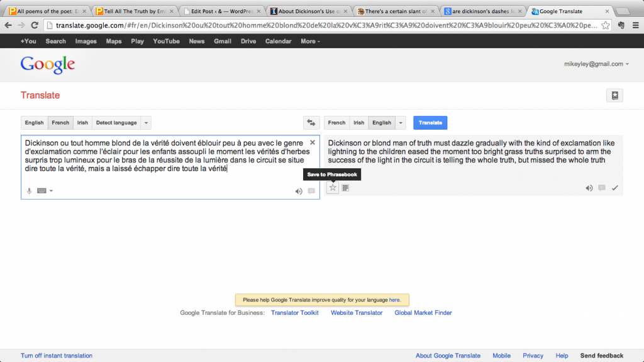Click +You in Google bar
Screen dimensions: 644x362
(28, 41)
